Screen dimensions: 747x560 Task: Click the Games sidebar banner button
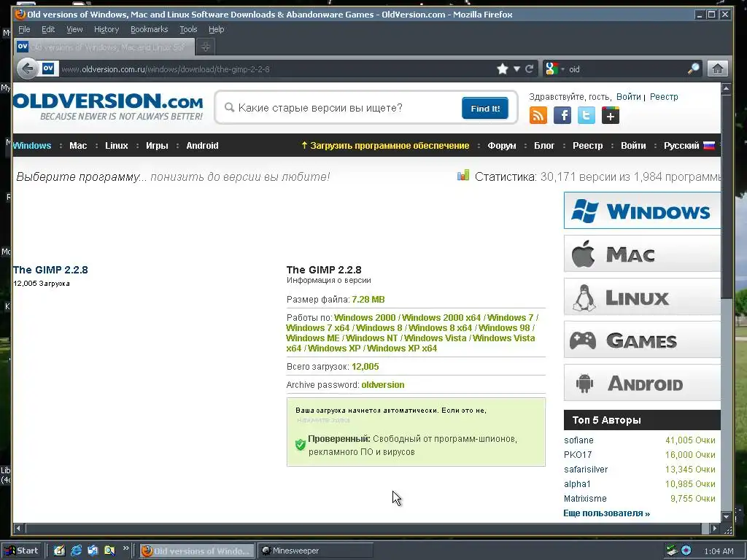642,340
